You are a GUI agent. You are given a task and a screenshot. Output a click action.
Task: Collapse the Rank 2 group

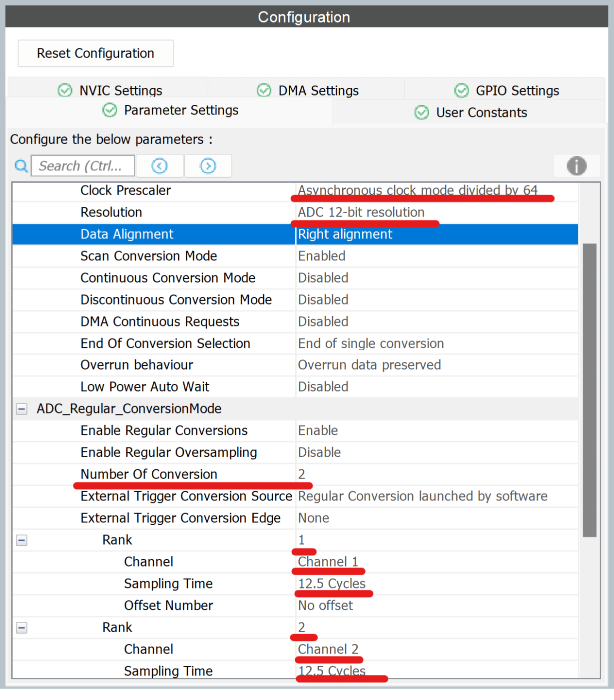tap(21, 627)
